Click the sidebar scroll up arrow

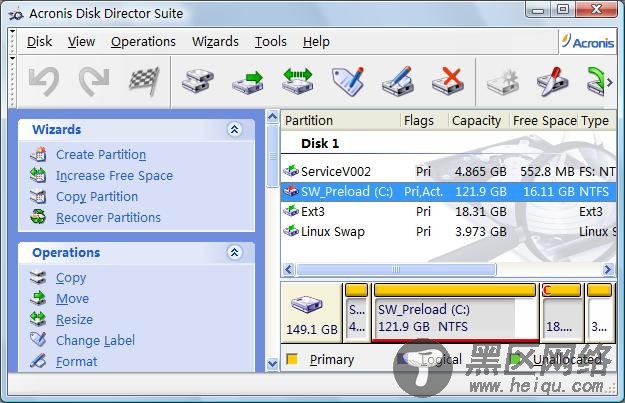click(x=273, y=117)
